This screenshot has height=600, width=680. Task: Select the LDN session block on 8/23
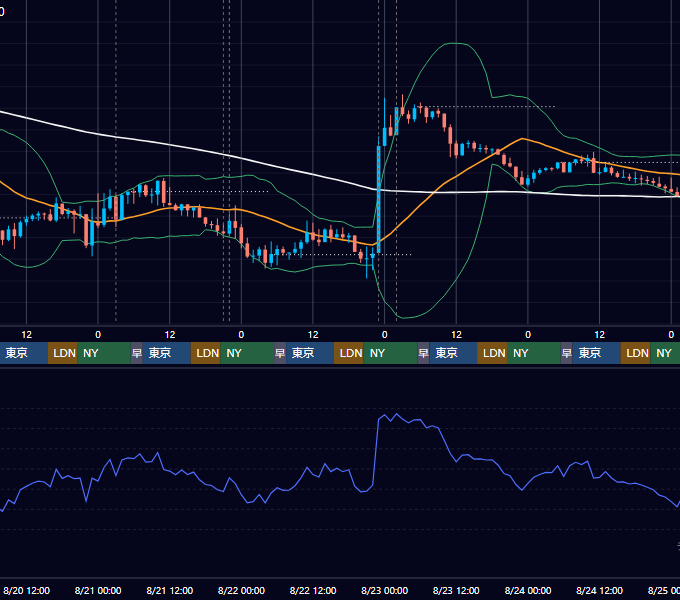[492, 353]
